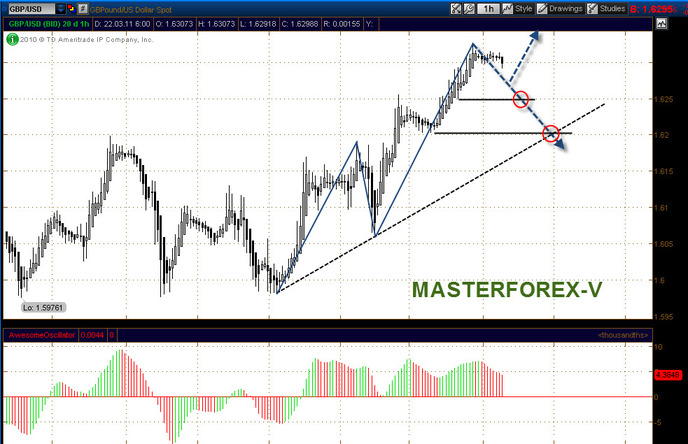Viewport: 688px width, 444px height.
Task: Click the 'Lo: 1.59761' low price bubble
Action: click(x=43, y=308)
